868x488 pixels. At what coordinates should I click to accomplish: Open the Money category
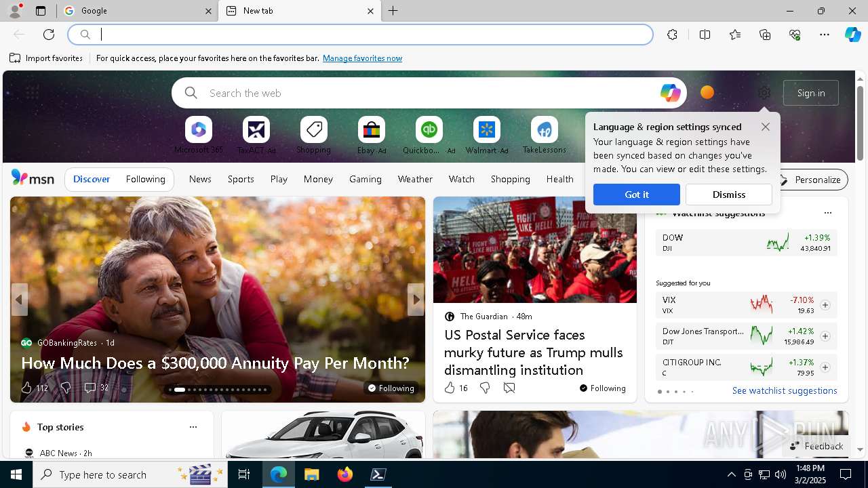(318, 179)
